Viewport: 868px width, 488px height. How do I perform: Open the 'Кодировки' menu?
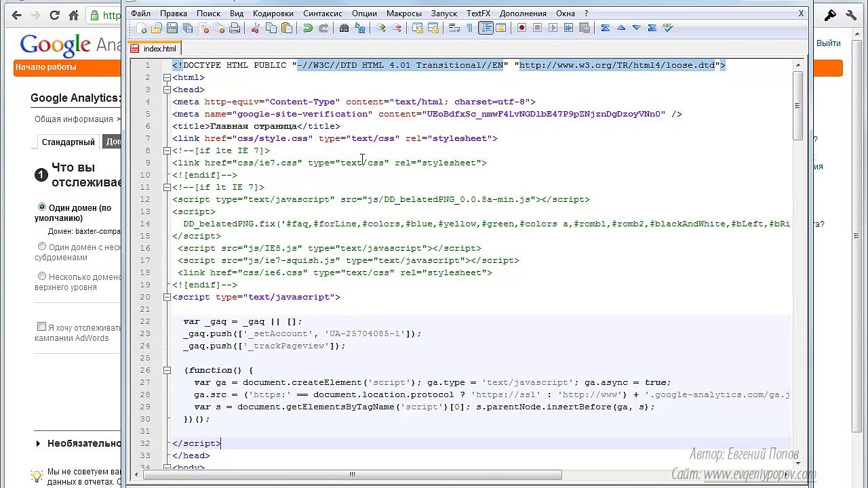pos(273,13)
